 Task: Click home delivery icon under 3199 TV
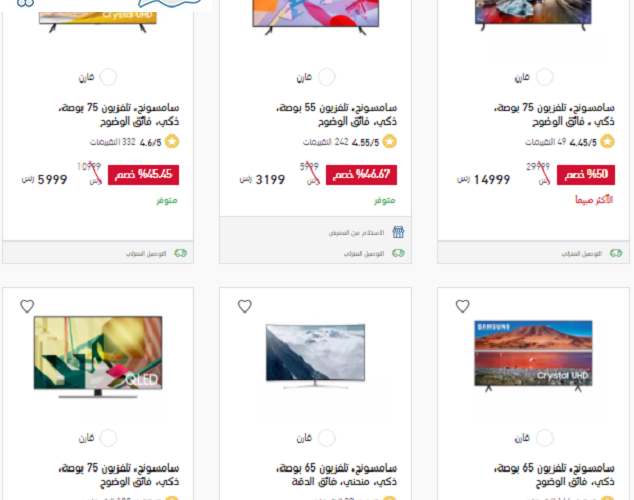click(x=398, y=253)
